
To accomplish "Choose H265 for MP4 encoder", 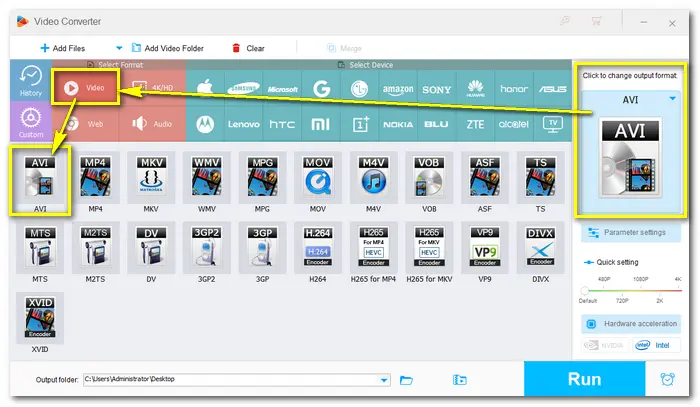I will point(373,248).
